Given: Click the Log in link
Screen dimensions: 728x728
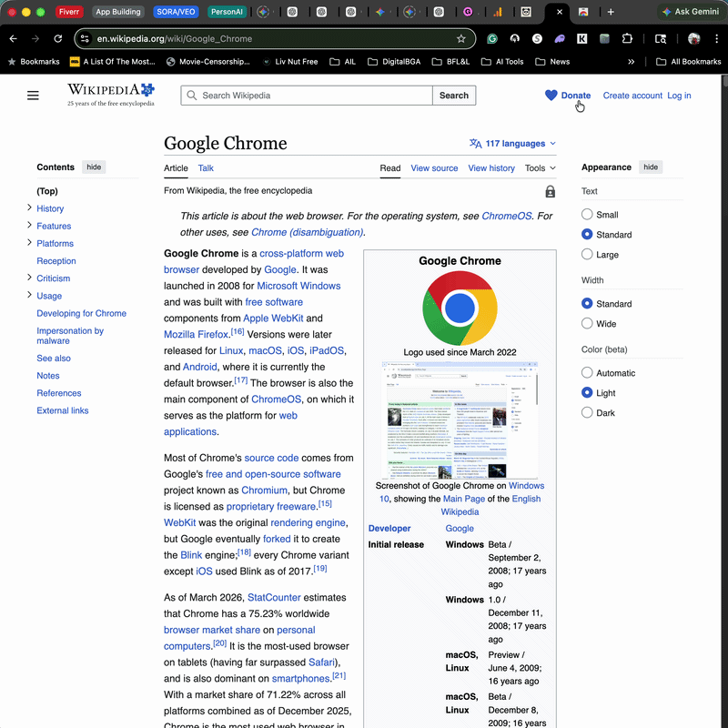Looking at the screenshot, I should pos(679,96).
